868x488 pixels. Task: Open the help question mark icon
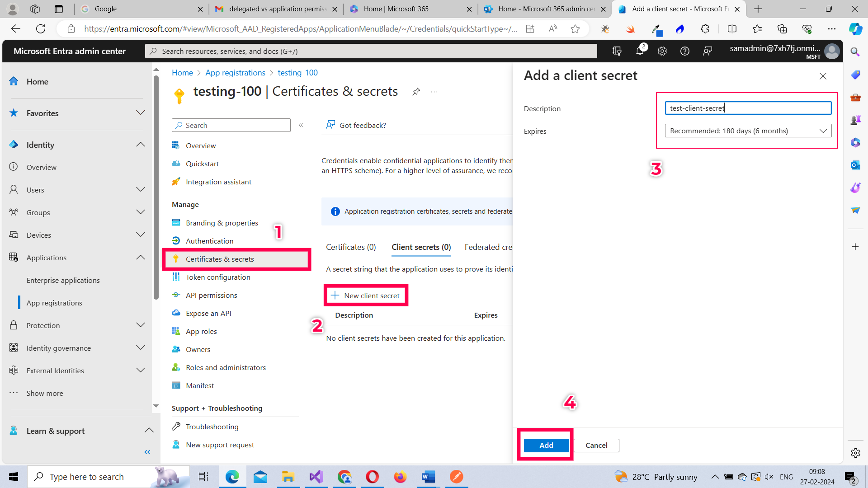point(684,51)
